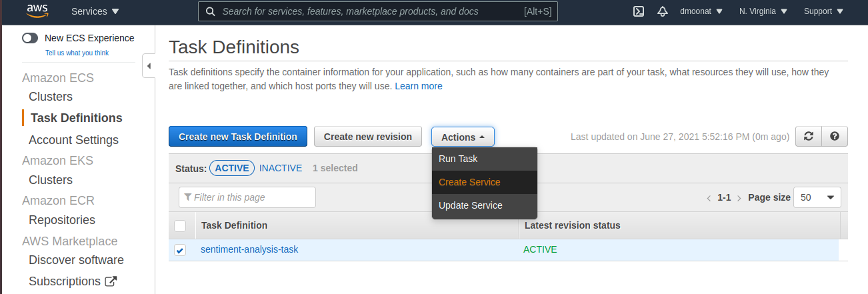Open the help question mark button
This screenshot has width=868, height=294.
click(835, 136)
